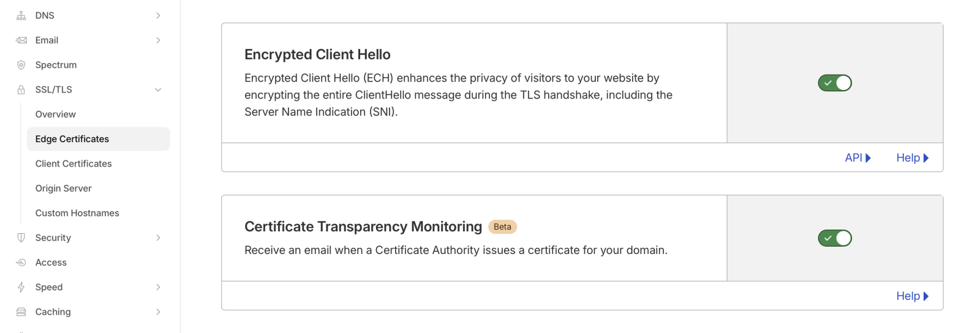980x333 pixels.
Task: Click the Speed lightning bolt icon
Action: [x=21, y=287]
